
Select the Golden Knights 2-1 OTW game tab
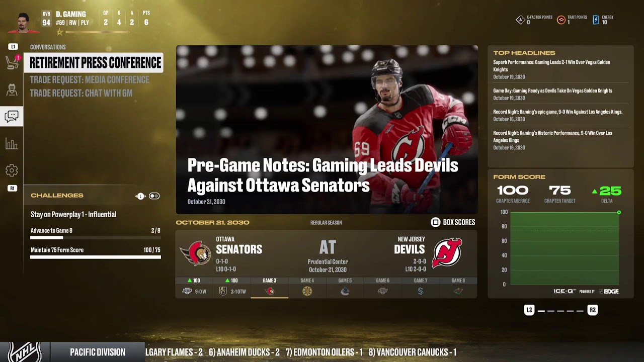pyautogui.click(x=232, y=287)
